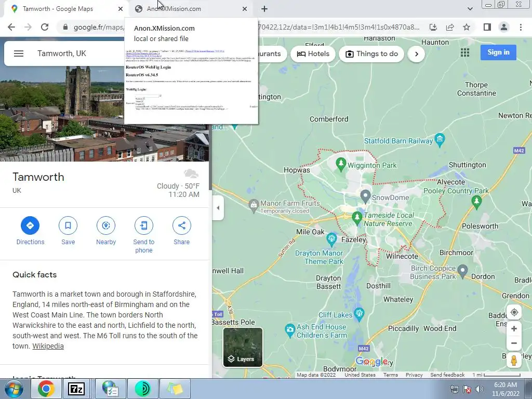This screenshot has height=399, width=532.
Task: Share the Tamworth location
Action: pyautogui.click(x=181, y=231)
